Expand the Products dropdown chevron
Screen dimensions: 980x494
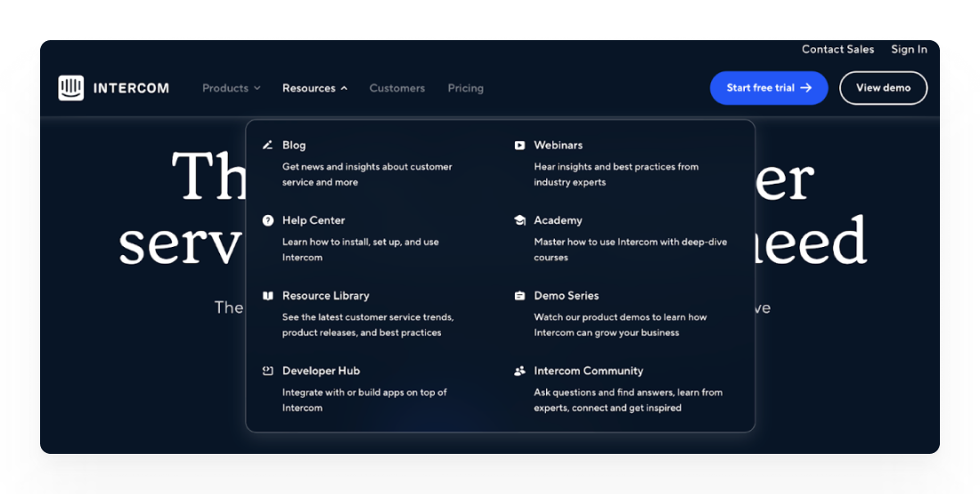point(257,88)
